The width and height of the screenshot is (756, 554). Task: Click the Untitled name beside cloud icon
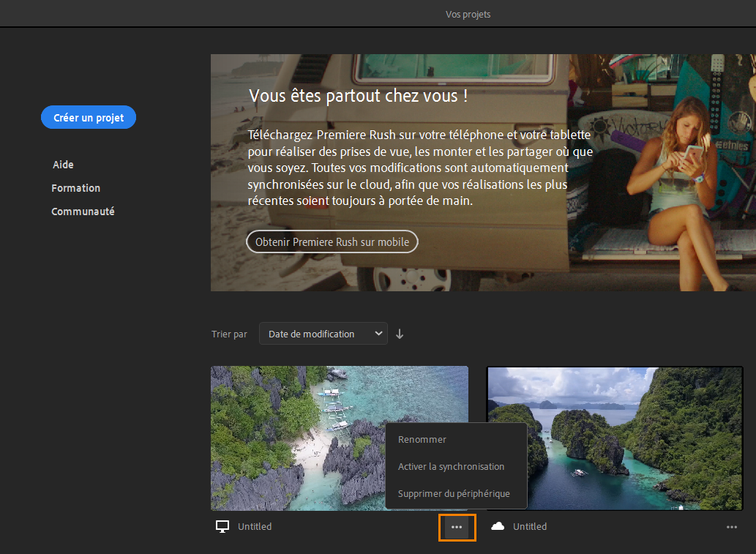pyautogui.click(x=530, y=526)
